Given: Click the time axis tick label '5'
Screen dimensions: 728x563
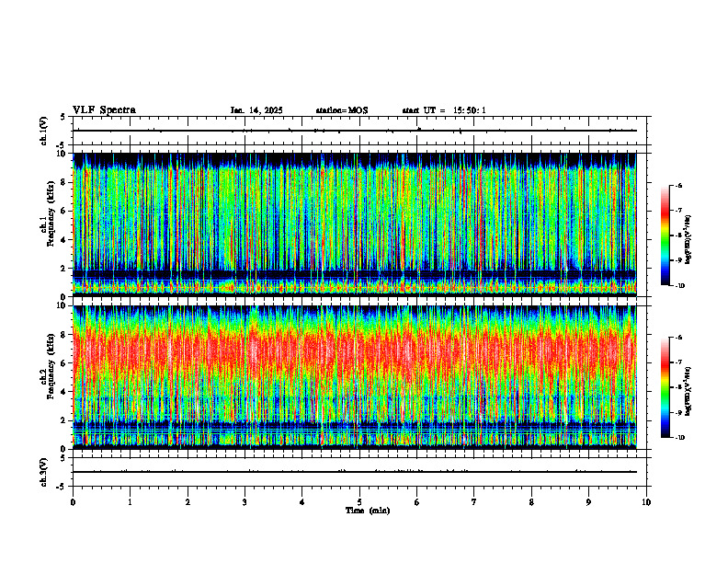Looking at the screenshot, I should click(359, 502).
